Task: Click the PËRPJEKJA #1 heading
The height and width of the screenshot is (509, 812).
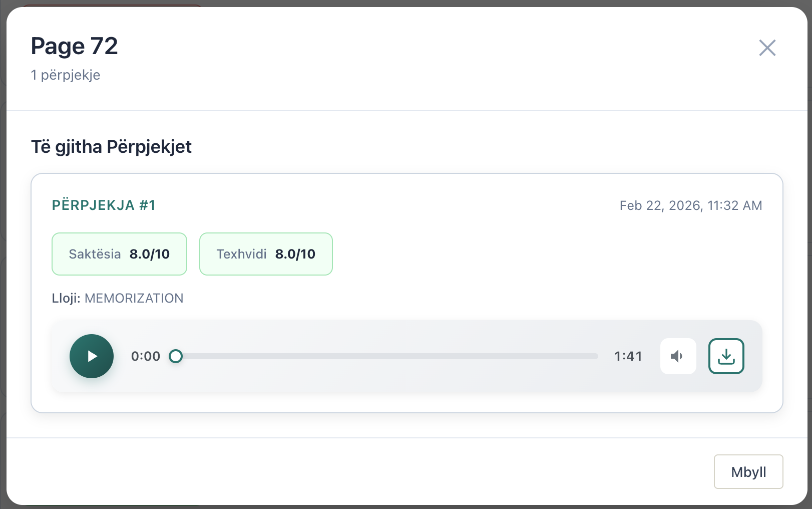Action: (104, 205)
